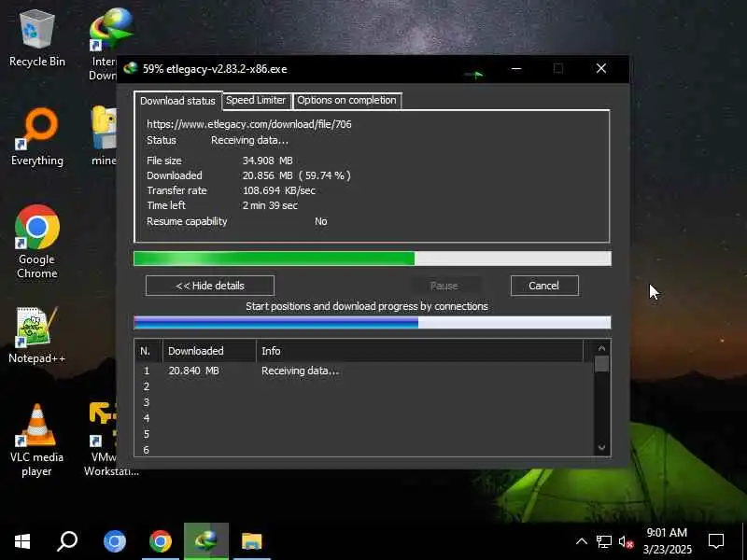Close the etlegacy download window

pos(601,68)
